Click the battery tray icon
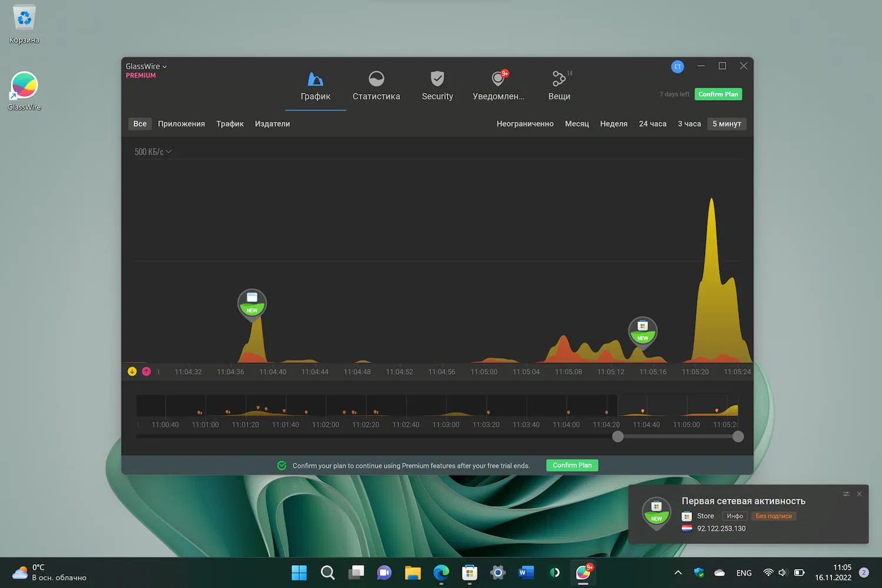 799,573
